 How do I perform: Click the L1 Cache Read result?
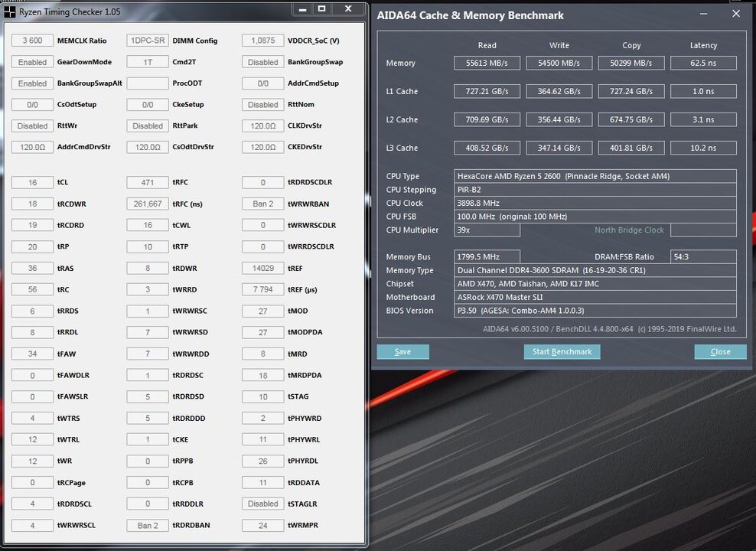pyautogui.click(x=487, y=92)
